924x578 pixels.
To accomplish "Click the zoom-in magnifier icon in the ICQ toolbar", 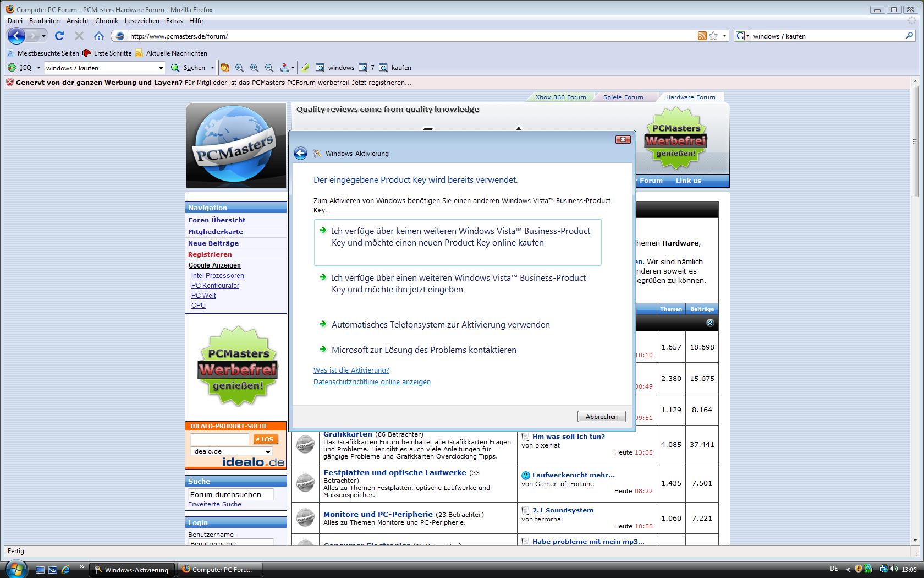I will tap(239, 68).
